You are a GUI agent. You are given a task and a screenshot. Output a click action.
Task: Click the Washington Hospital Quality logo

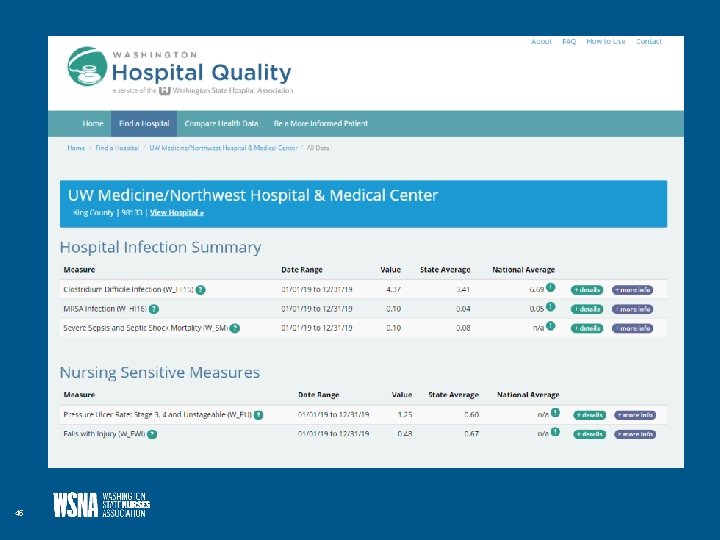(180, 71)
